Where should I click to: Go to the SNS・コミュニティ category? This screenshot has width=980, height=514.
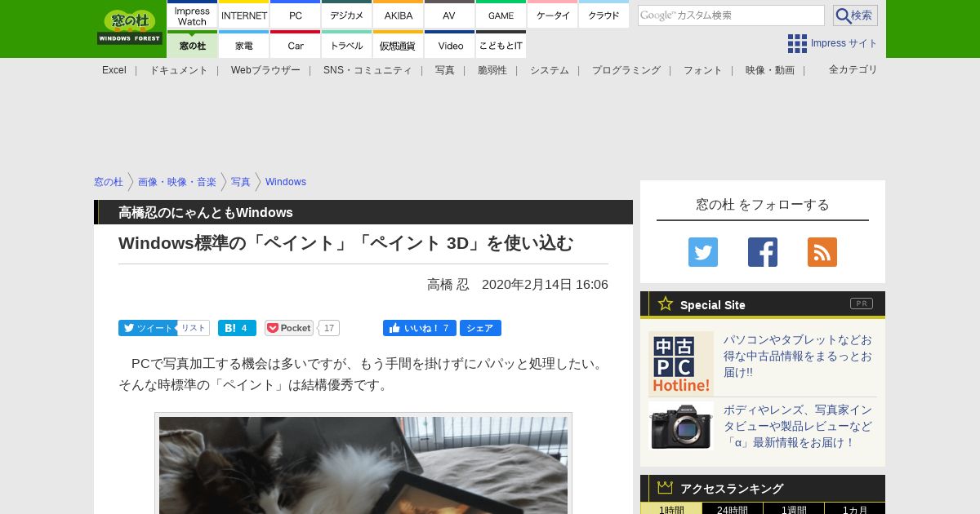click(367, 70)
